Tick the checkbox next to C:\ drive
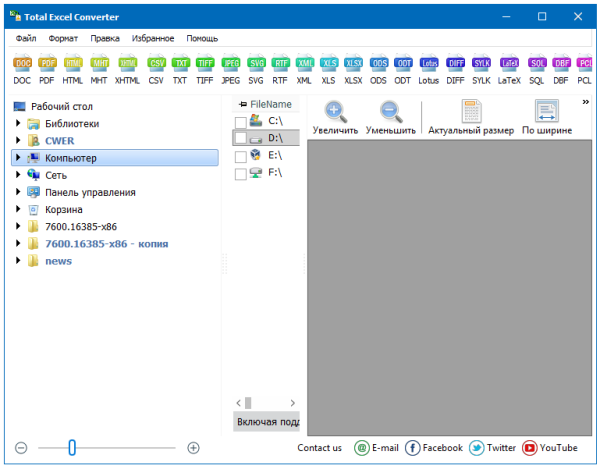This screenshot has width=600, height=469. click(x=240, y=122)
